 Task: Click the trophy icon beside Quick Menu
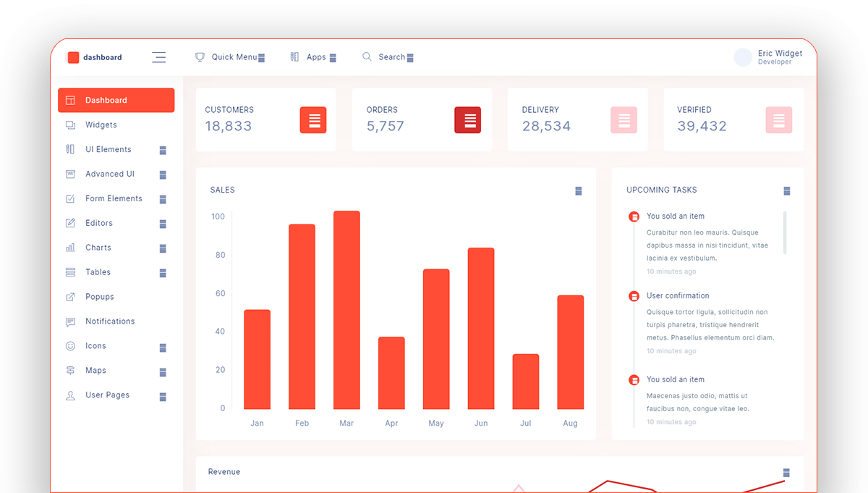coord(200,56)
